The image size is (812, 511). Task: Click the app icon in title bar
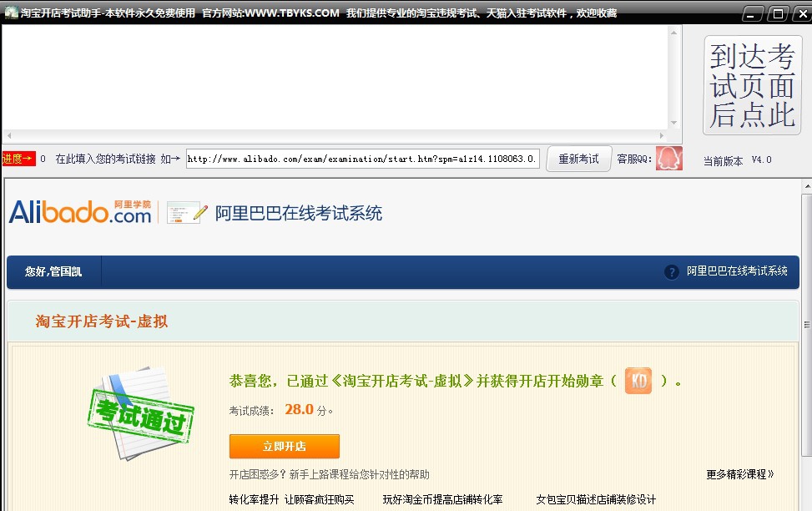(x=12, y=13)
